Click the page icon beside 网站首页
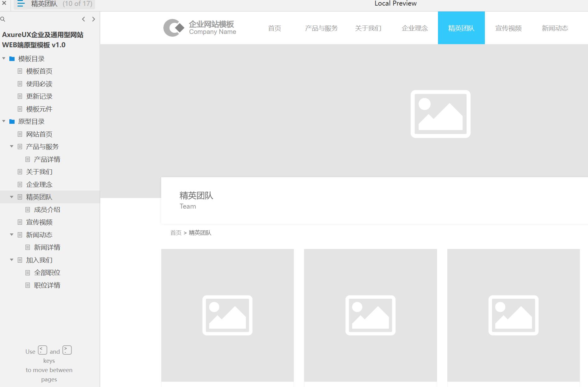This screenshot has width=588, height=387. point(20,134)
